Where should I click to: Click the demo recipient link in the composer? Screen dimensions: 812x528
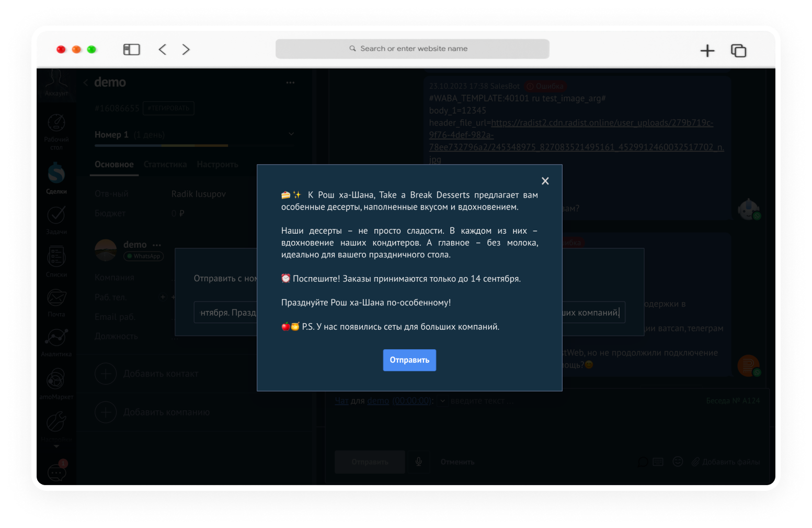tap(378, 401)
